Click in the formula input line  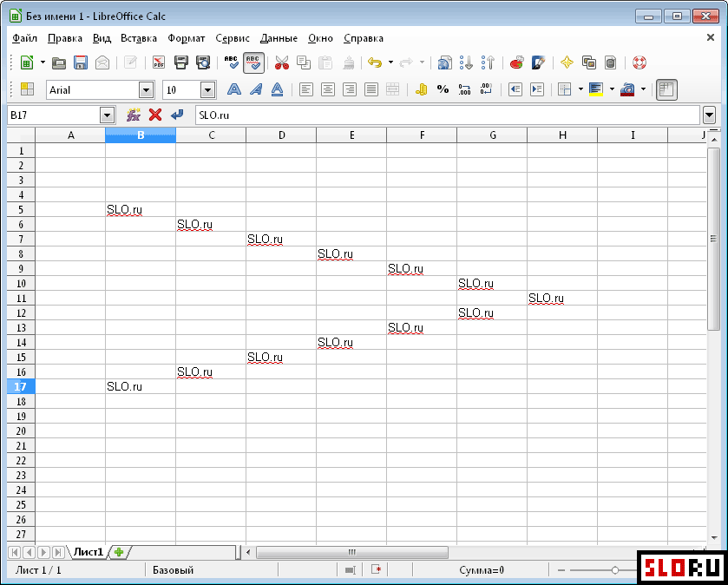point(448,115)
